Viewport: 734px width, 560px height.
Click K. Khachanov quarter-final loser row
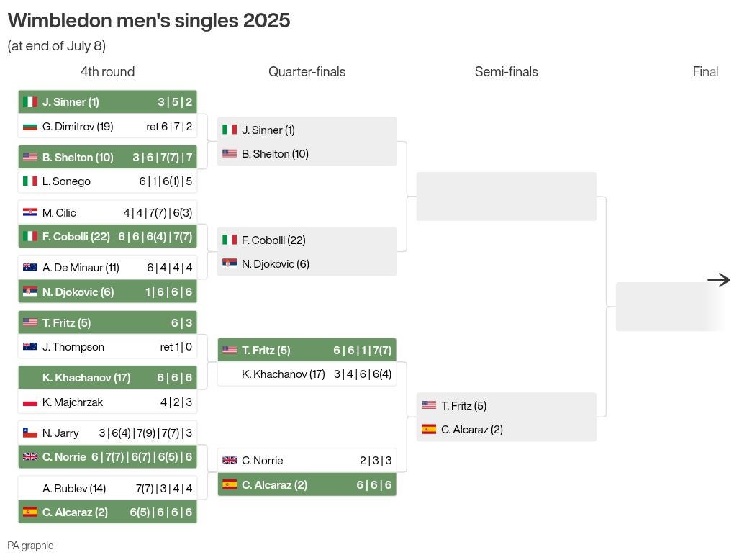(307, 374)
